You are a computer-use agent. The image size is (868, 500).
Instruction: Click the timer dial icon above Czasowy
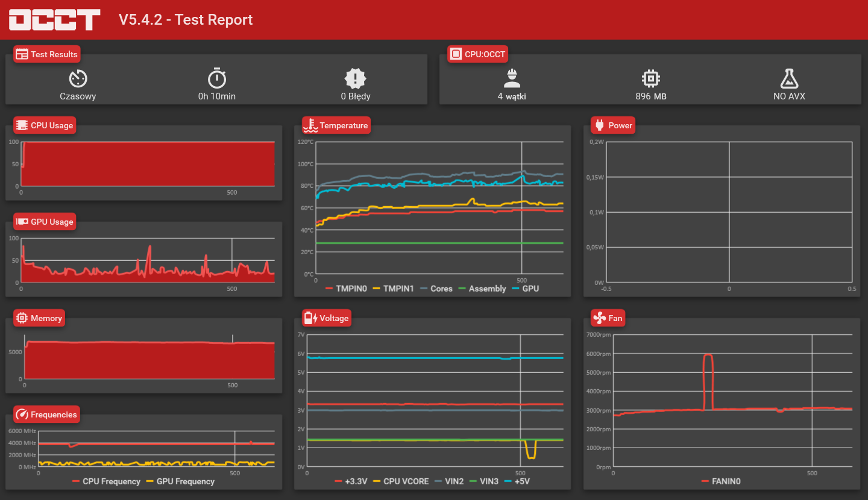coord(78,78)
